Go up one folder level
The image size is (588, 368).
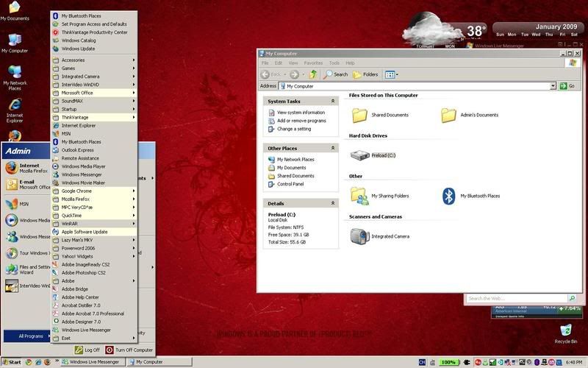tap(313, 74)
